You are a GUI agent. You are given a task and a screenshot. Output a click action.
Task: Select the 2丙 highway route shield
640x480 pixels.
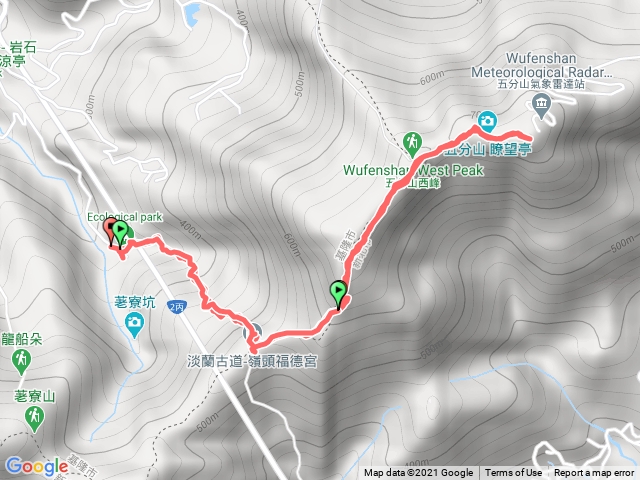177,307
